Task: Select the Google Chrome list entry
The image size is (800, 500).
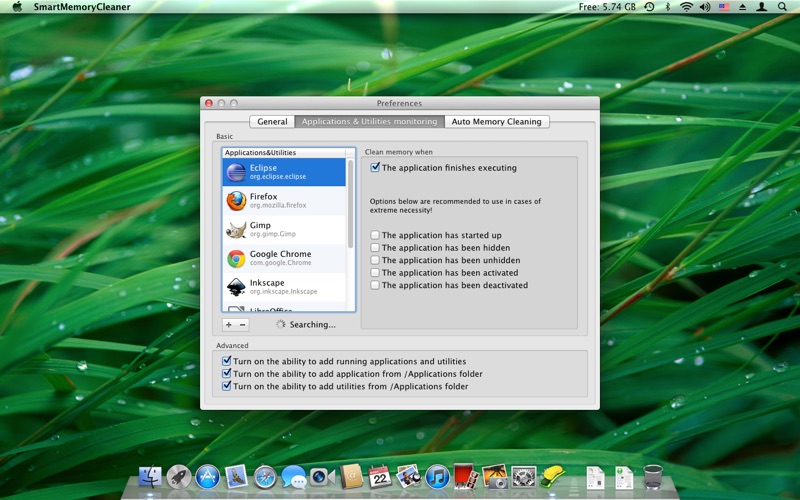Action: coord(284,258)
